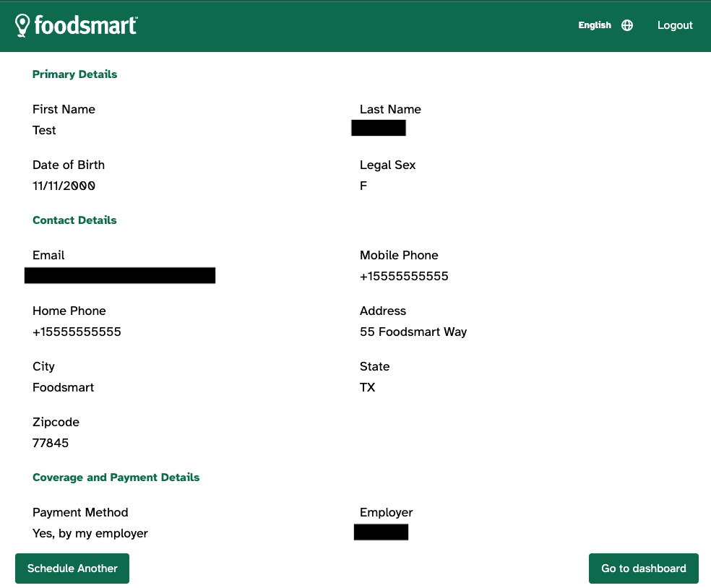This screenshot has height=588, width=711.
Task: Click the Home Phone label
Action: 69,311
